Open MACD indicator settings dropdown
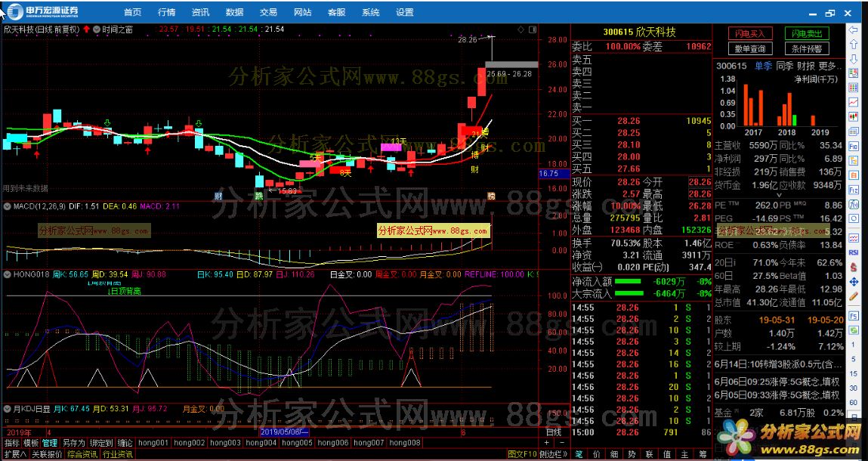Screen dimensions: 868x461 8,206
